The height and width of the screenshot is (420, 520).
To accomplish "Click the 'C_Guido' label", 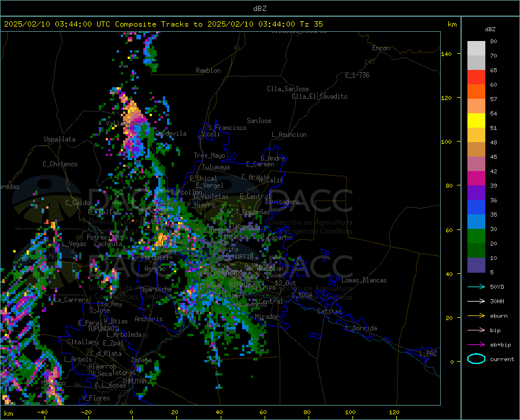I will pyautogui.click(x=77, y=203).
